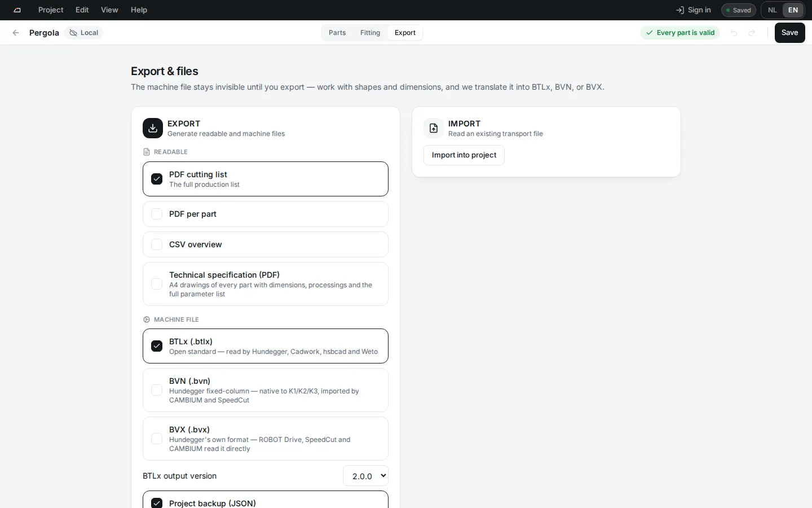Screen dimensions: 812x508
Task: Click Import into project button
Action: tap(464, 155)
